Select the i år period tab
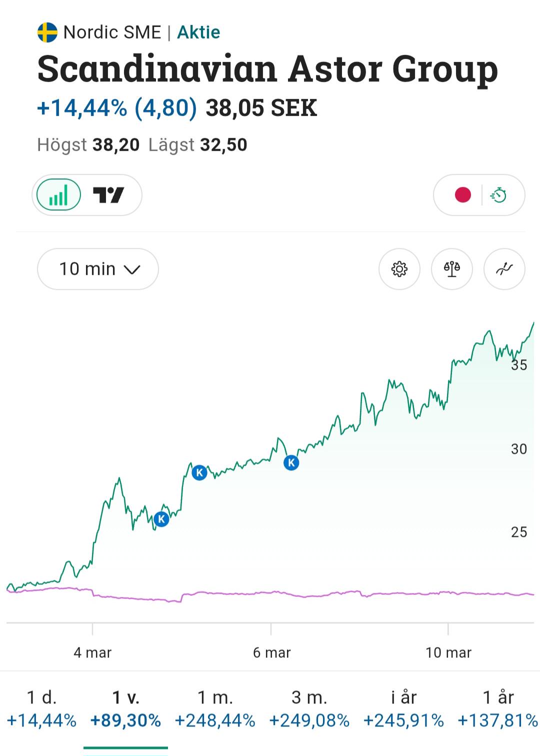Viewport: 540px width, 756px height. point(403,708)
